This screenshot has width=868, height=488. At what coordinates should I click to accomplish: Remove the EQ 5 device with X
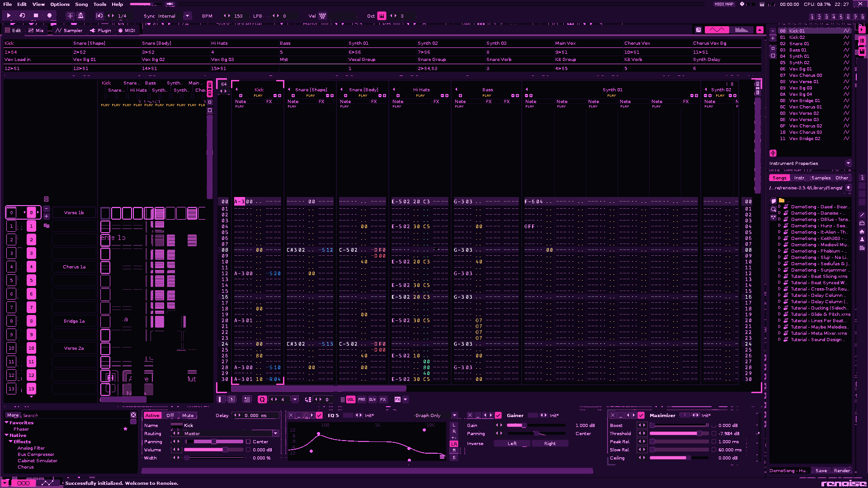pyautogui.click(x=291, y=415)
